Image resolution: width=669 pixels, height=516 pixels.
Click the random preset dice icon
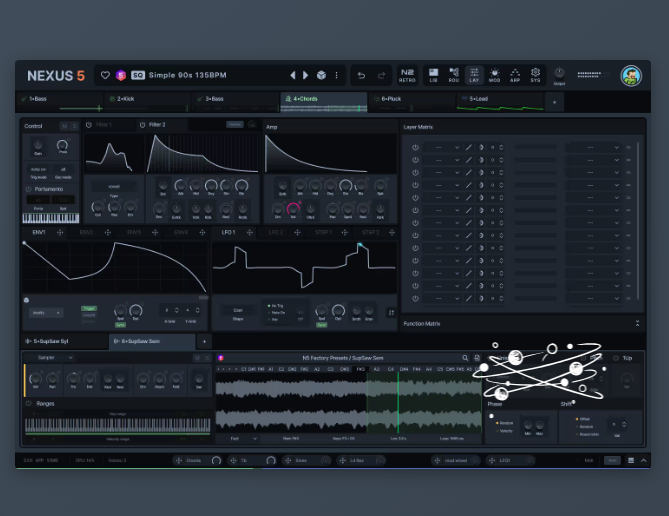coord(321,75)
